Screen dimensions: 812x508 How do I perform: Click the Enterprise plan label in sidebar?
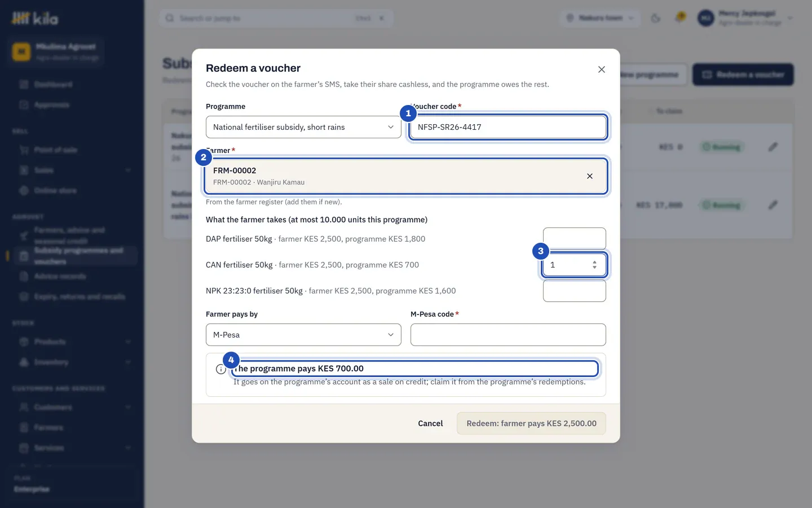point(32,489)
